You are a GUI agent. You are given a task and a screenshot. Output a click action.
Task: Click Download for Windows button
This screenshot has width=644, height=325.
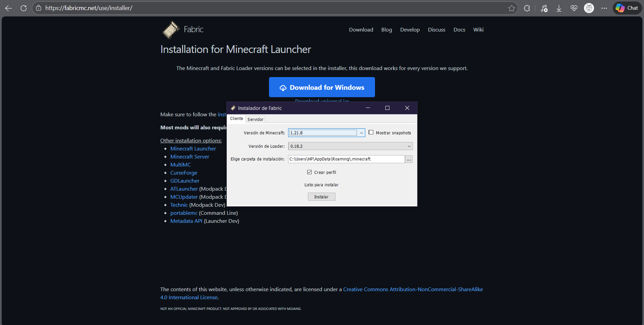[x=322, y=87]
